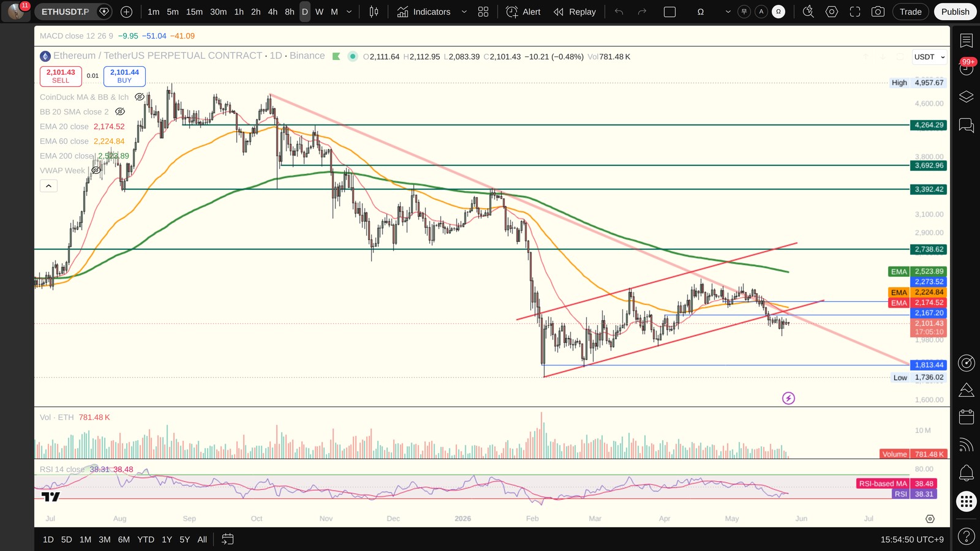Show the VWAP Week indicator
980x551 pixels.
point(96,170)
